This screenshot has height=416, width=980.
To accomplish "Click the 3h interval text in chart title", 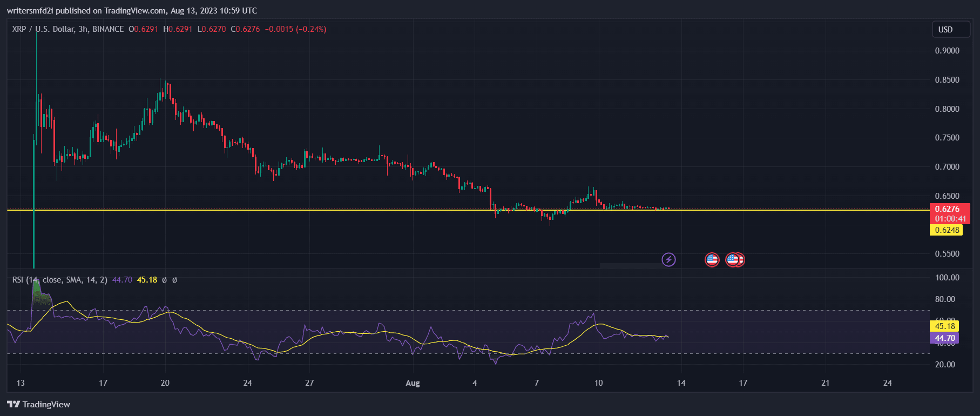I will pos(83,29).
